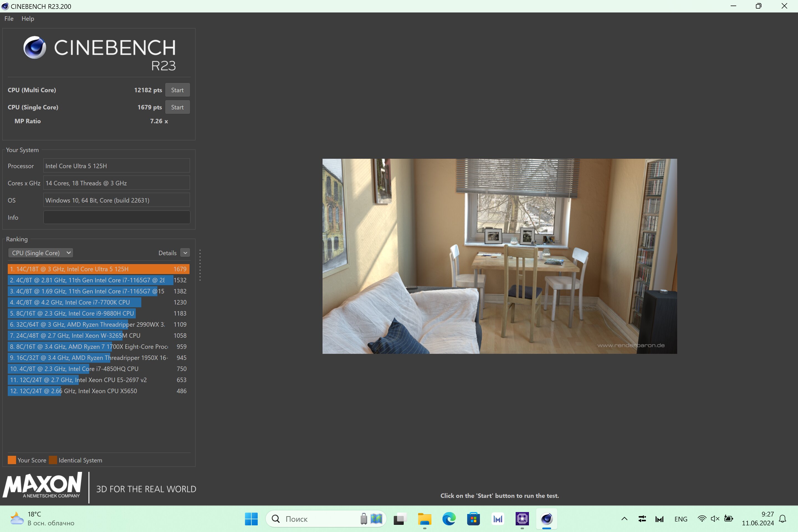This screenshot has height=532, width=798.
Task: Select the Threadripper 1950X ranking row
Action: point(98,358)
